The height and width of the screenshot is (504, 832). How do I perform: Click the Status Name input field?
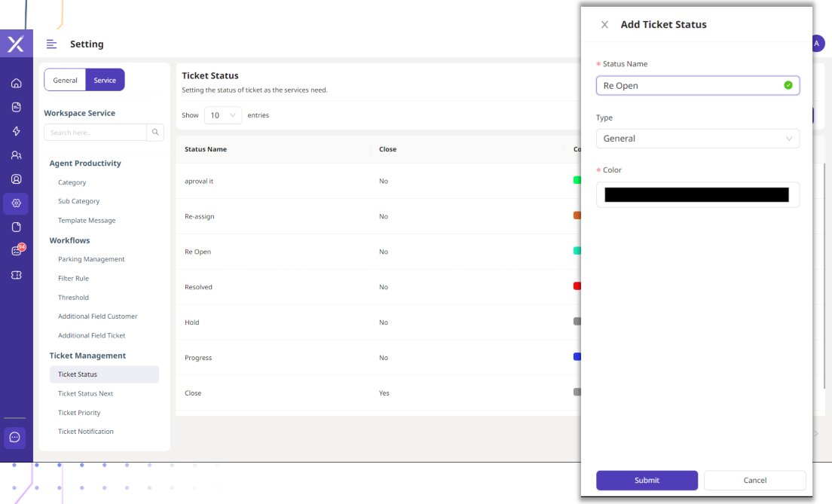(690, 86)
